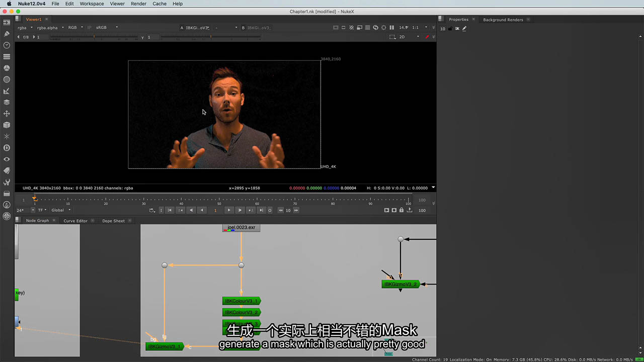Open the Deep nodes D icon
This screenshot has height=362, width=644.
coord(7,148)
